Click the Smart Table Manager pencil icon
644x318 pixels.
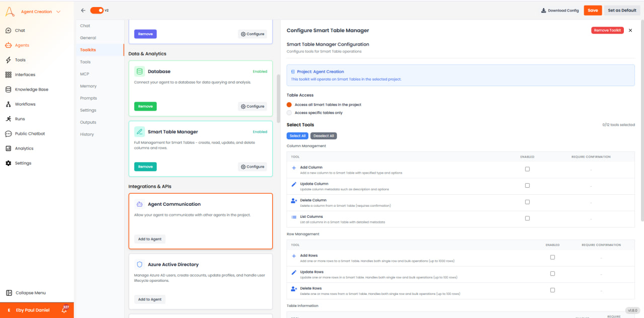(x=139, y=132)
